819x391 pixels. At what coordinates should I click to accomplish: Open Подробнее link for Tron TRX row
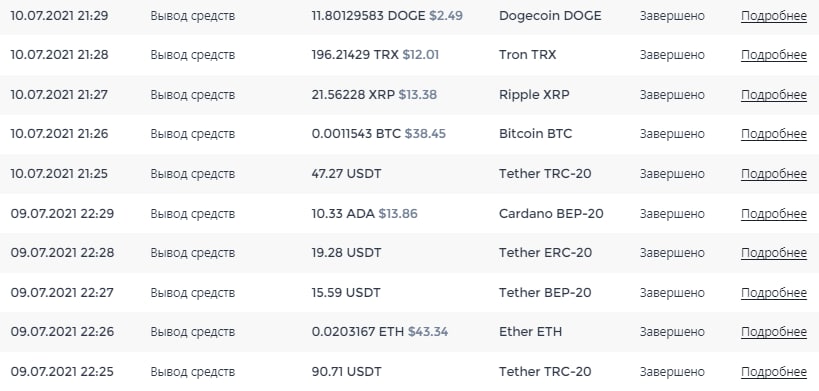[774, 55]
